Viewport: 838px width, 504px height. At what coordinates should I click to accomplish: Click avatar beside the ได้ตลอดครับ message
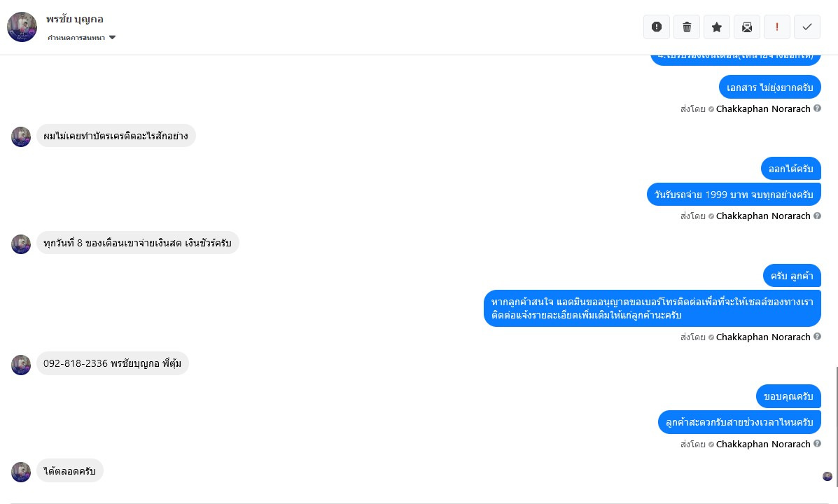pos(21,472)
